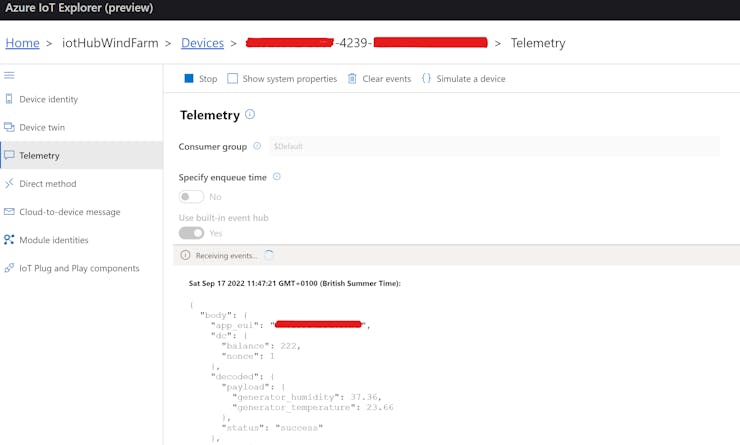The width and height of the screenshot is (740, 445).
Task: Click the redacted device ID breadcrumb
Action: [367, 43]
